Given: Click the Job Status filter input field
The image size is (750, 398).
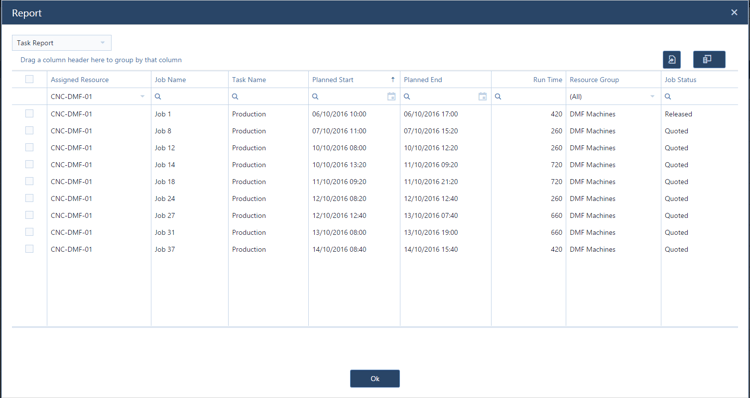Looking at the screenshot, I should click(699, 97).
